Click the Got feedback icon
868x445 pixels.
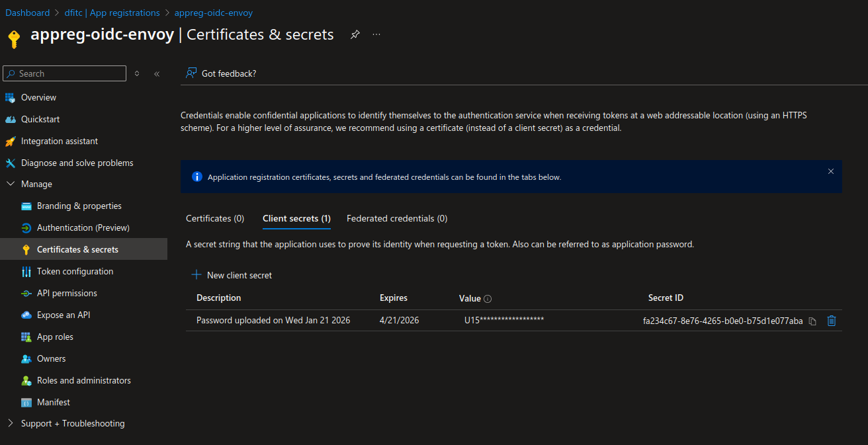tap(191, 73)
